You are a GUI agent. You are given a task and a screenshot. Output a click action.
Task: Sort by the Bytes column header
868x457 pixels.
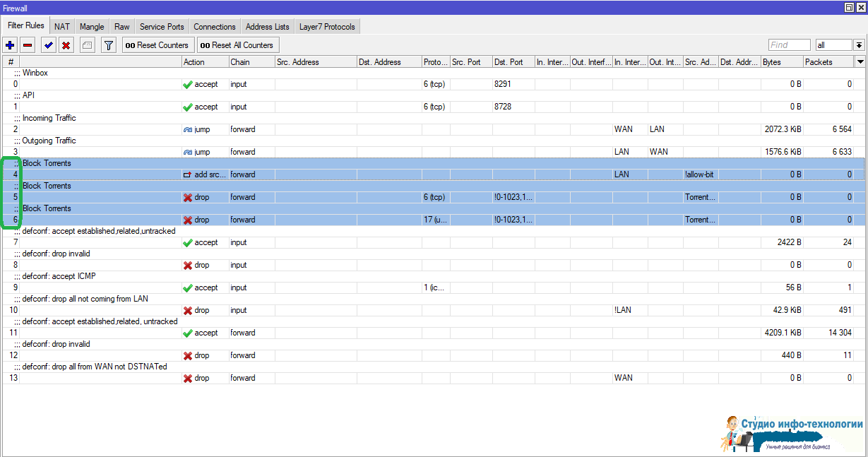[781, 62]
